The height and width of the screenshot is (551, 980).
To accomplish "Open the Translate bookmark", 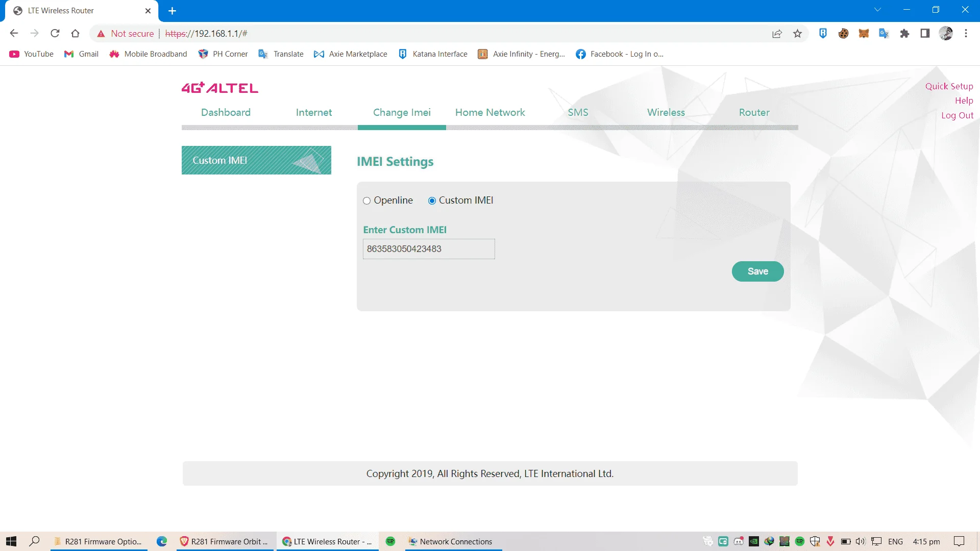I will pyautogui.click(x=281, y=54).
